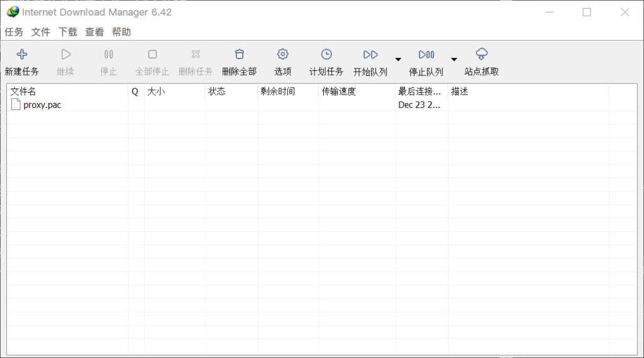Sort list by 大小 column header

pos(175,92)
